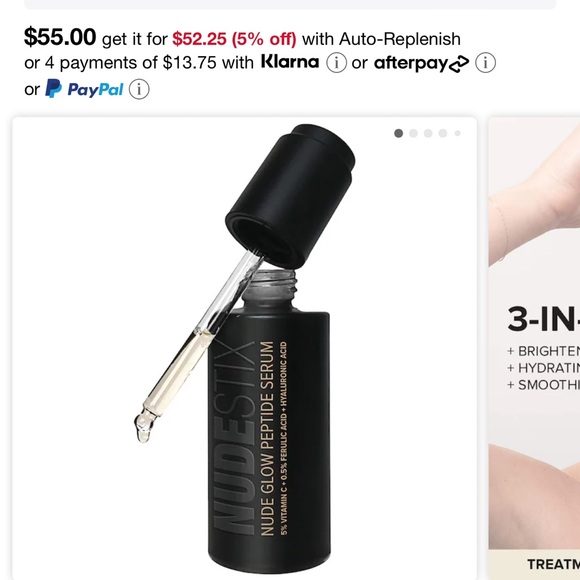Open the PayPal info icon

point(139,89)
